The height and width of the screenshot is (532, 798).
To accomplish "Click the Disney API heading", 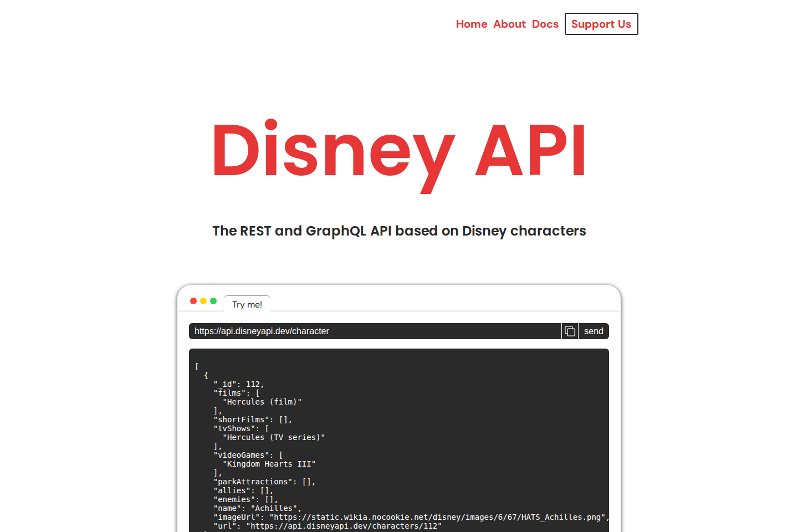I will tap(399, 150).
